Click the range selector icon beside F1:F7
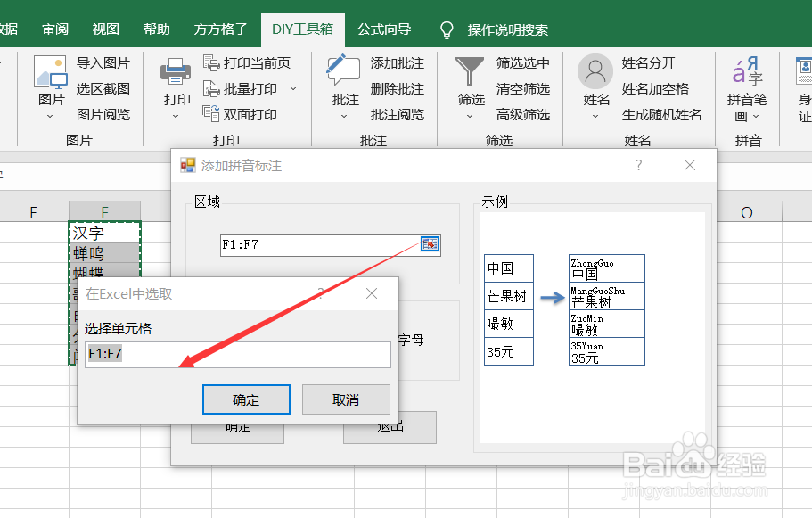The width and height of the screenshot is (812, 518). (x=431, y=244)
